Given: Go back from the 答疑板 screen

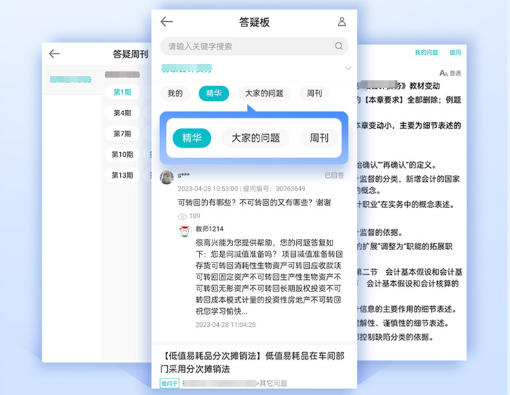Looking at the screenshot, I should (166, 22).
